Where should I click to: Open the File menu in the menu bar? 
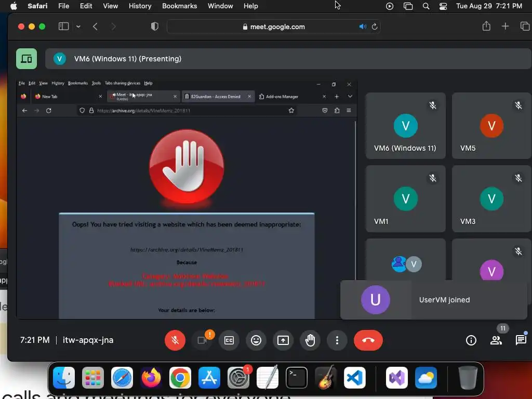[64, 6]
